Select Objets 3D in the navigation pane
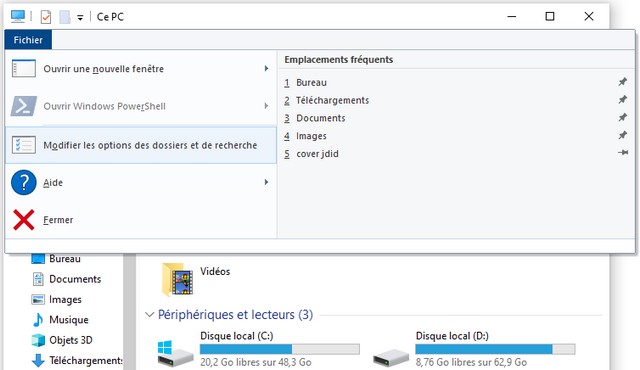 coord(71,340)
